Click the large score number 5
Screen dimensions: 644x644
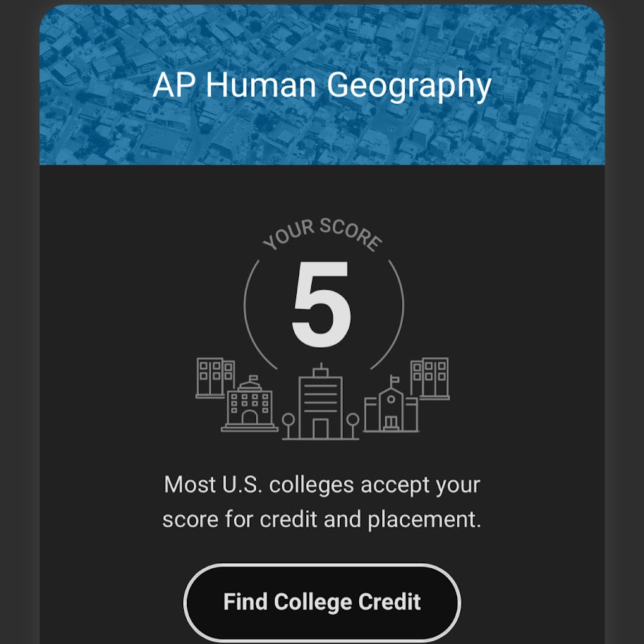pos(321,303)
